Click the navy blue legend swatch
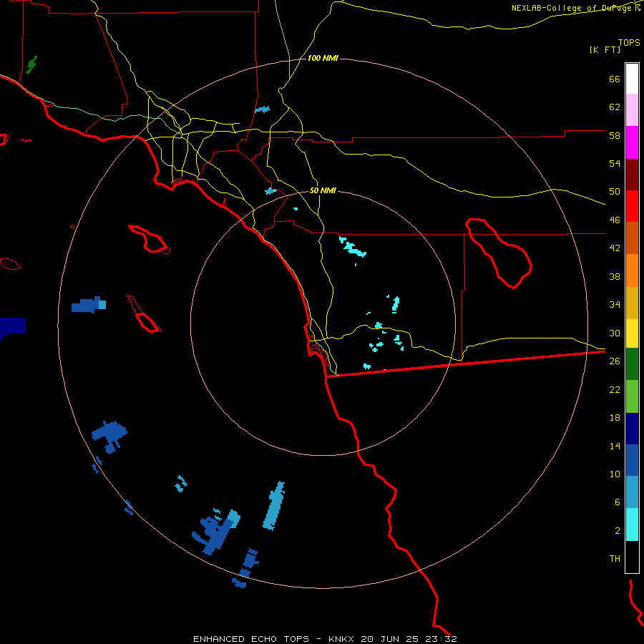The height and width of the screenshot is (644, 644). (632, 429)
